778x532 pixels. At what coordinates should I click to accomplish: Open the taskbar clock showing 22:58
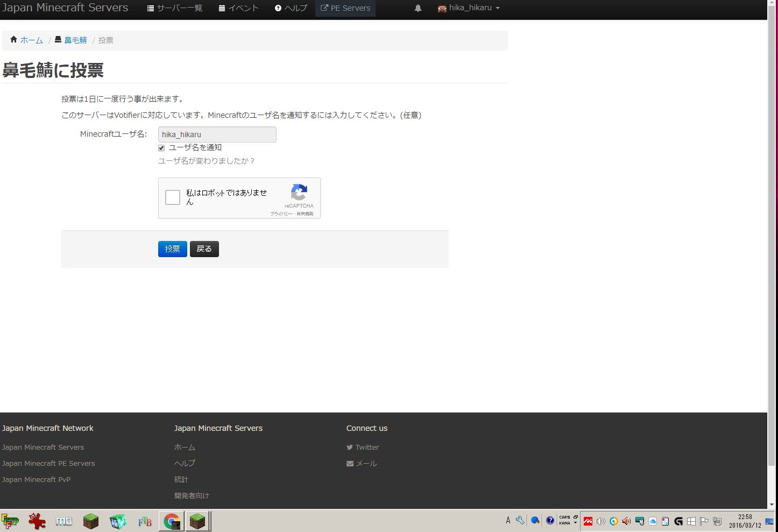[745, 521]
